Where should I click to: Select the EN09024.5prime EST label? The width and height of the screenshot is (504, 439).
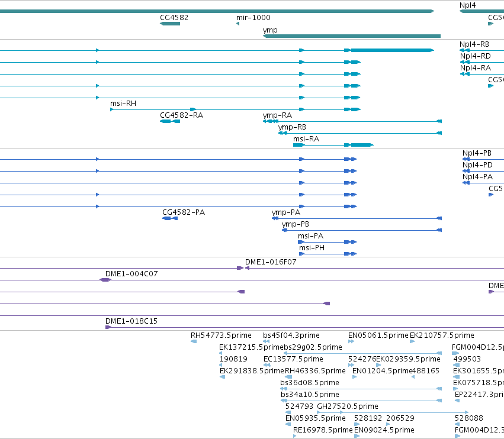[x=384, y=430]
